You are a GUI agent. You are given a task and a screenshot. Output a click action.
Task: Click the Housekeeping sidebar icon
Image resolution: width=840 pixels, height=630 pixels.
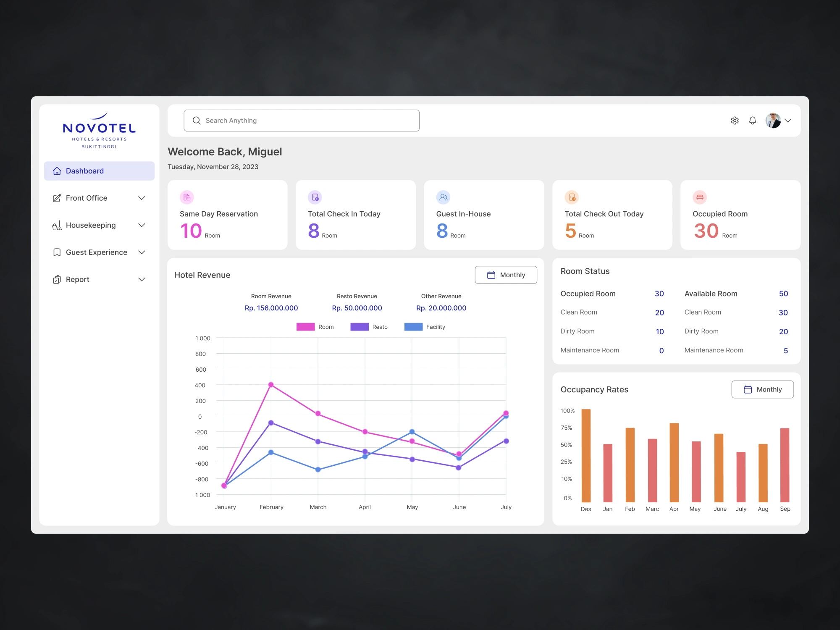tap(57, 225)
